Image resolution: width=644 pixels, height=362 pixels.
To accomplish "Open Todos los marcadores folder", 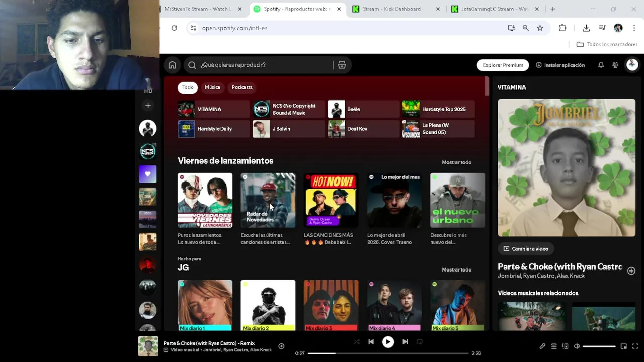I will pos(607,44).
